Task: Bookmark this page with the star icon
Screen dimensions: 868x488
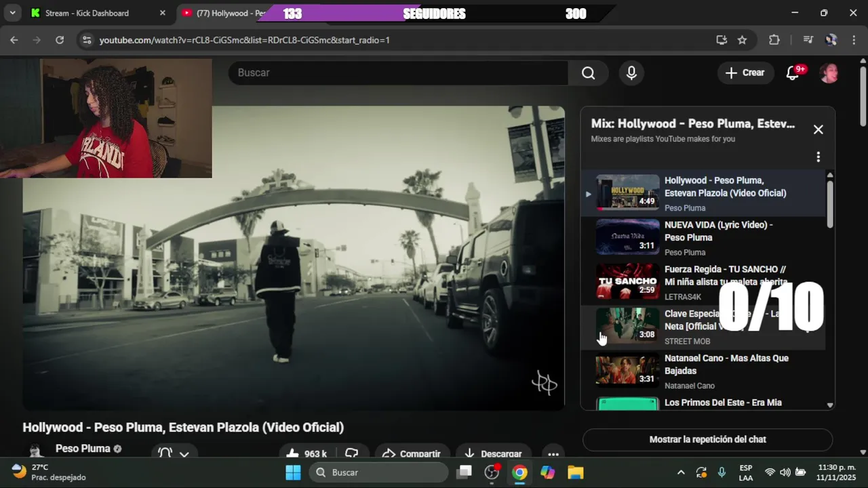Action: click(742, 40)
